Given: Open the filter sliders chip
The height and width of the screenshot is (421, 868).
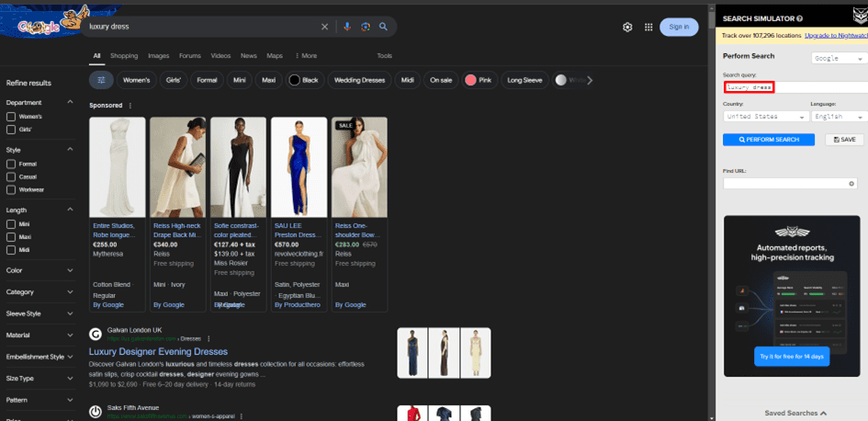Looking at the screenshot, I should click(x=101, y=80).
